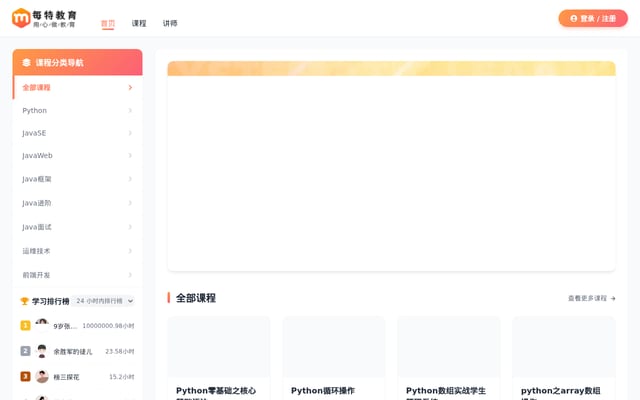Click the 查看更多课程 link
The height and width of the screenshot is (400, 640).
click(592, 298)
